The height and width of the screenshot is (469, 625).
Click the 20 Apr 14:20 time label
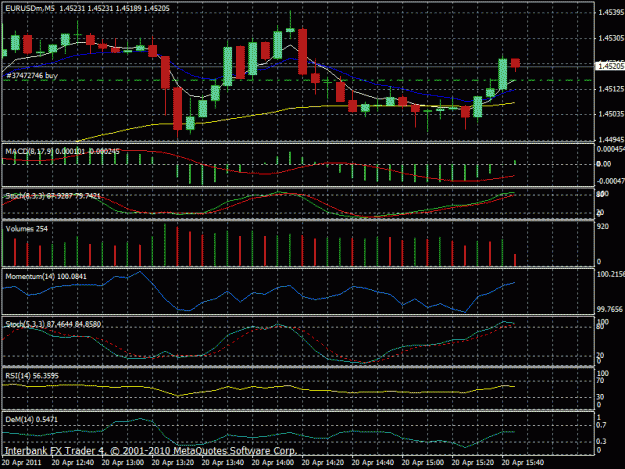pyautogui.click(x=323, y=463)
